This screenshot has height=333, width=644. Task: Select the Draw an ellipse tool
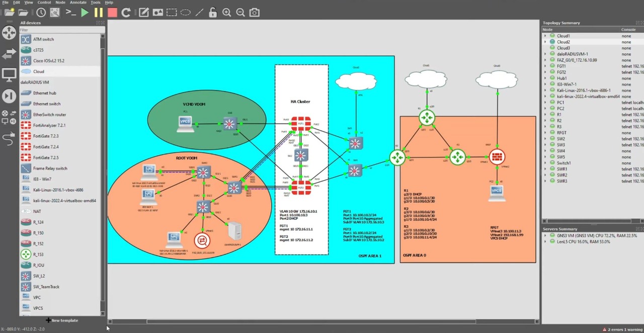point(185,13)
